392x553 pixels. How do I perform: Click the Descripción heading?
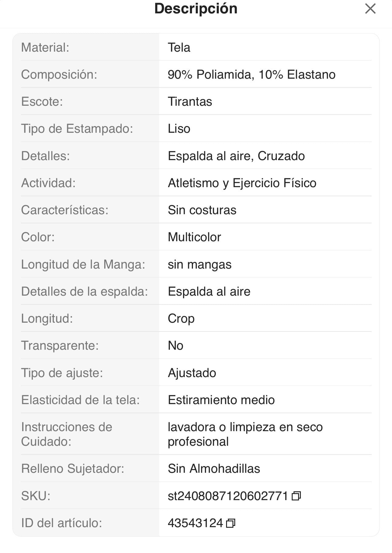196,9
